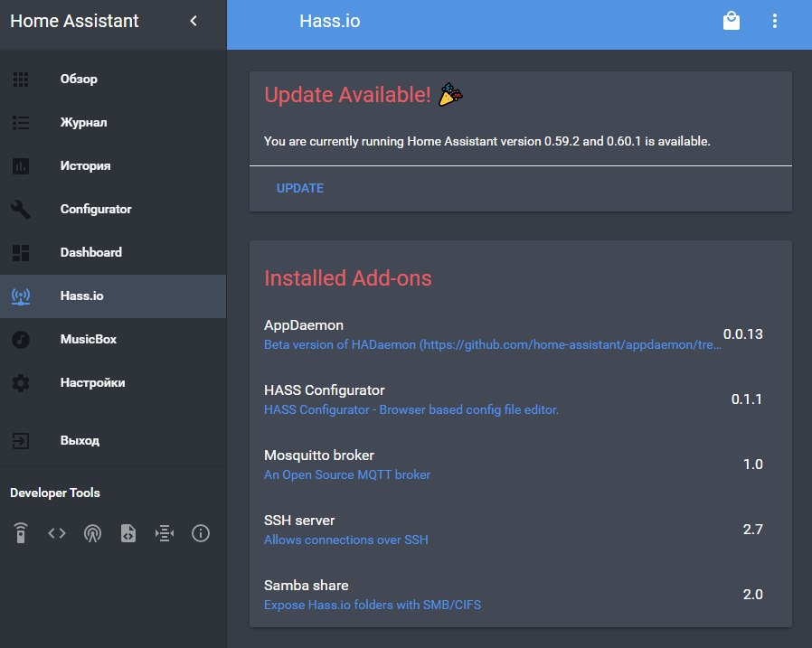
Task: Click the Browser based config file editor description
Action: [411, 410]
